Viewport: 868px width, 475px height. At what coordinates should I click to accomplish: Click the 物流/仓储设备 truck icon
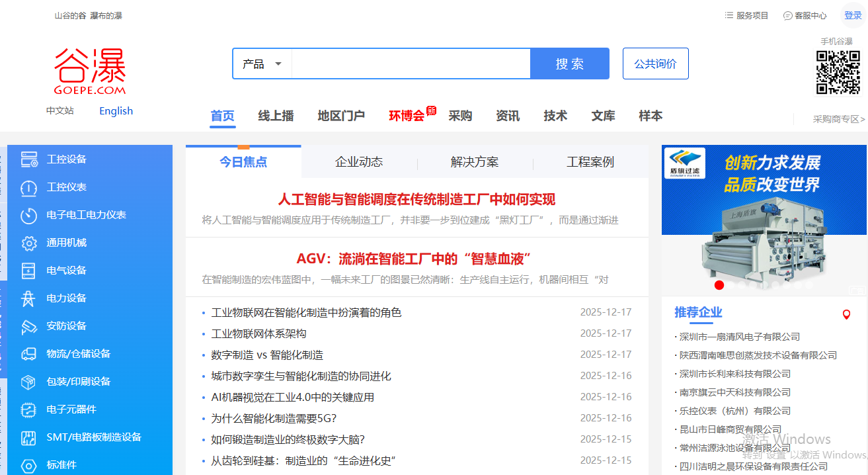(29, 353)
